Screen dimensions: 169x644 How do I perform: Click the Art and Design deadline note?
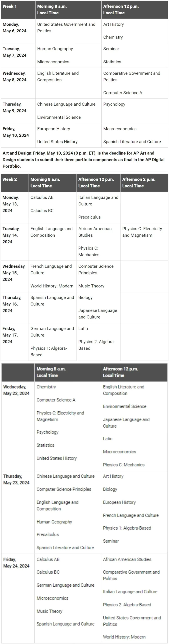[x=84, y=160]
